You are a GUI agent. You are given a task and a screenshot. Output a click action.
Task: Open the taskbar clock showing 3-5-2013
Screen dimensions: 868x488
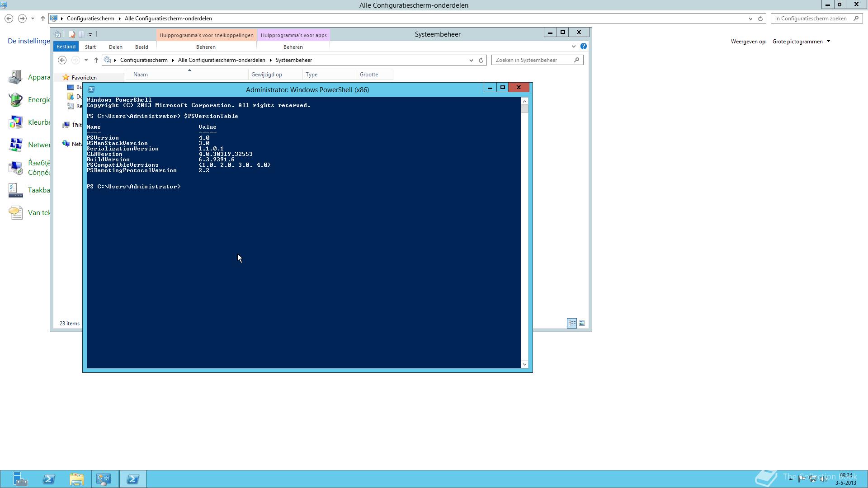(845, 479)
